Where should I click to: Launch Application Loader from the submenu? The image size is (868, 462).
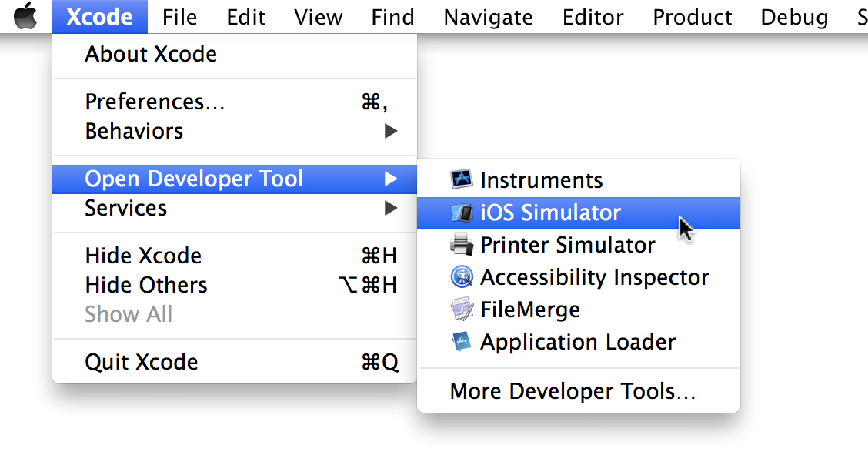pyautogui.click(x=579, y=342)
